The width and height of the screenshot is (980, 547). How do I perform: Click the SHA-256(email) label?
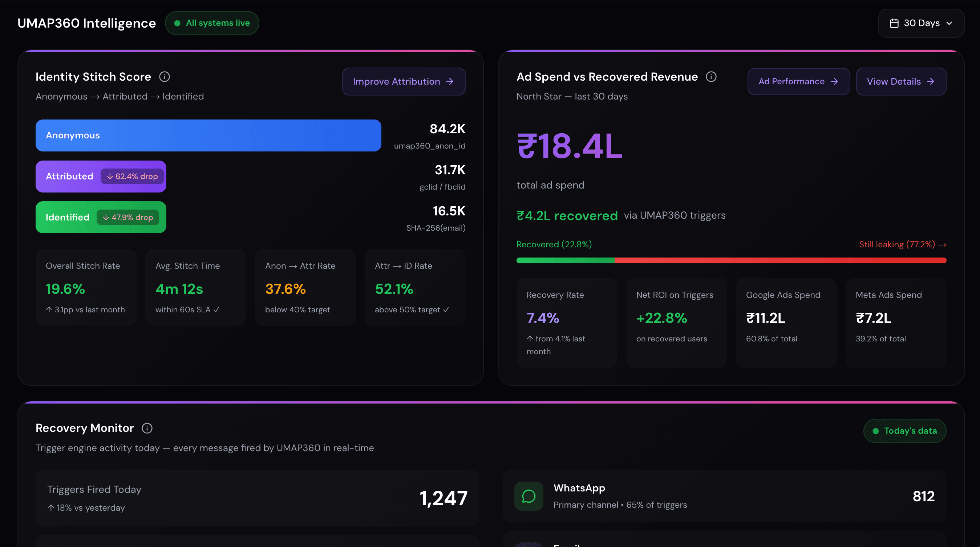[x=436, y=228]
